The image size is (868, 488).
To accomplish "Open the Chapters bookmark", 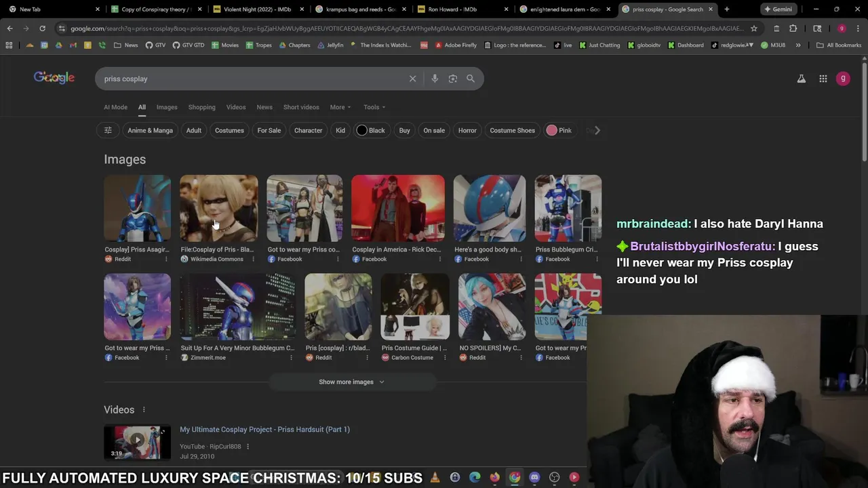I will [x=294, y=45].
